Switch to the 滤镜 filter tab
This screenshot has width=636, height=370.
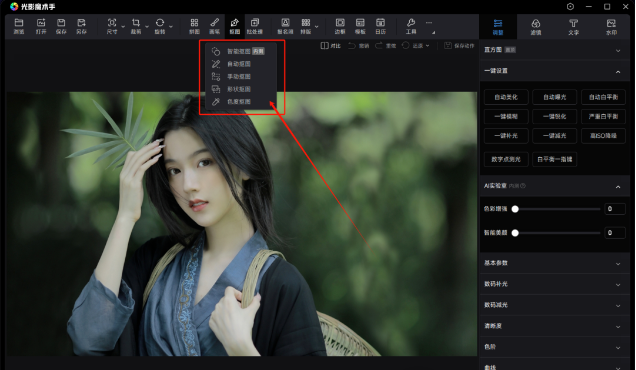[536, 27]
